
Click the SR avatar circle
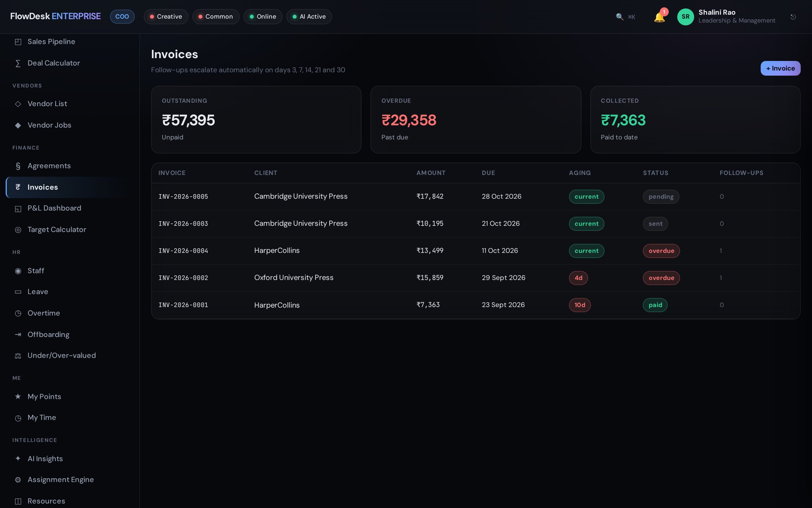pos(685,17)
